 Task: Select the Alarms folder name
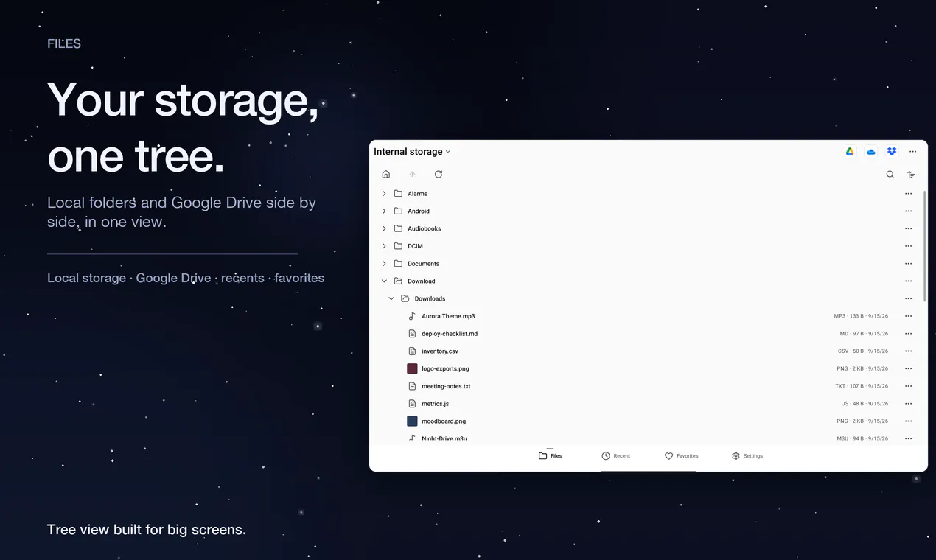(417, 194)
